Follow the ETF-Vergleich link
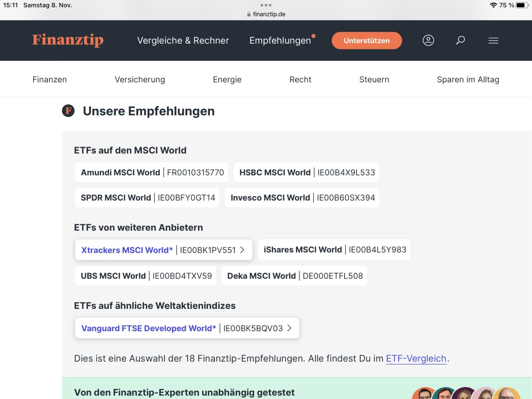Image resolution: width=532 pixels, height=399 pixels. coord(416,358)
